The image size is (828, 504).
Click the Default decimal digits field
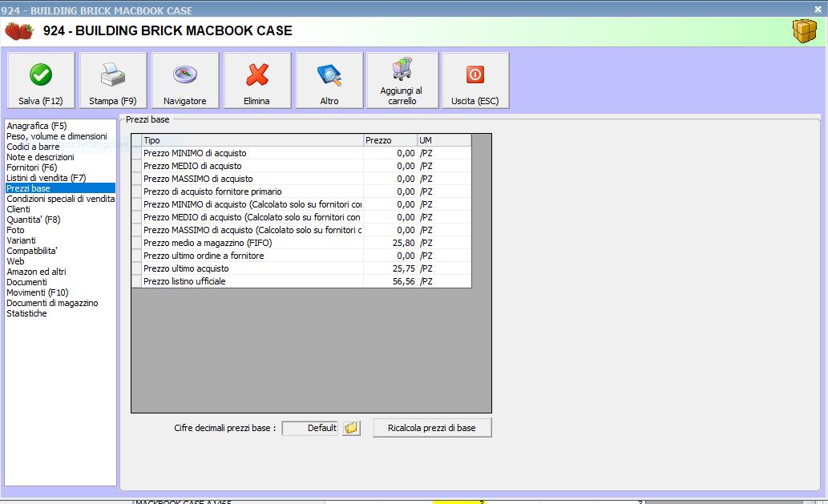tap(310, 428)
